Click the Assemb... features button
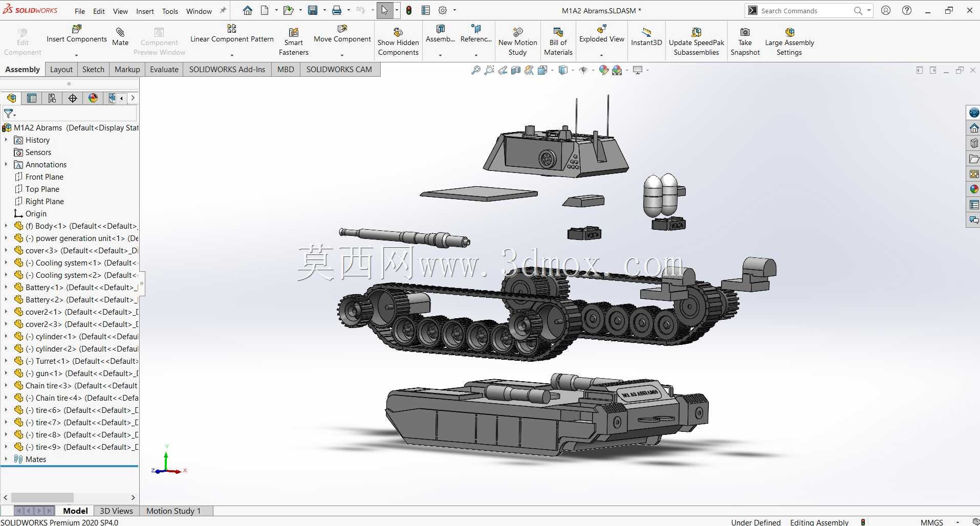Image resolution: width=980 pixels, height=526 pixels. point(440,34)
